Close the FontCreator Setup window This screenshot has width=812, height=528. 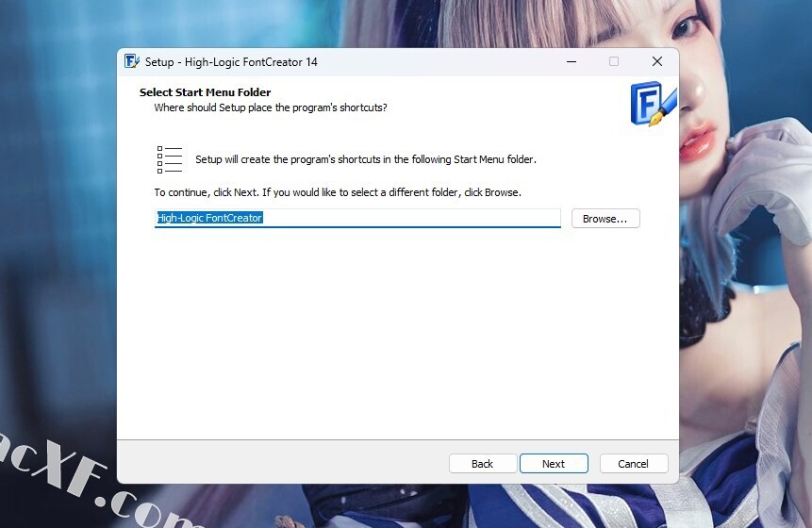tap(657, 62)
